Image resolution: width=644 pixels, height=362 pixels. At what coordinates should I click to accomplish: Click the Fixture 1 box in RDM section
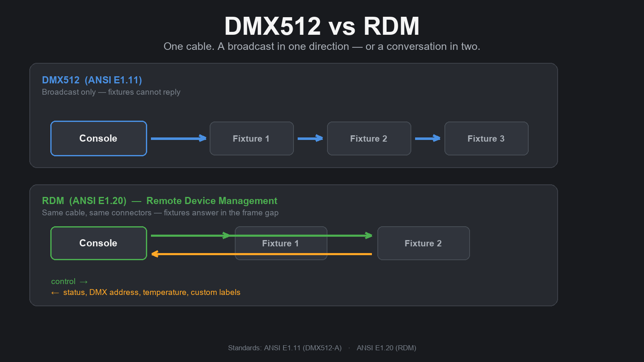281,243
